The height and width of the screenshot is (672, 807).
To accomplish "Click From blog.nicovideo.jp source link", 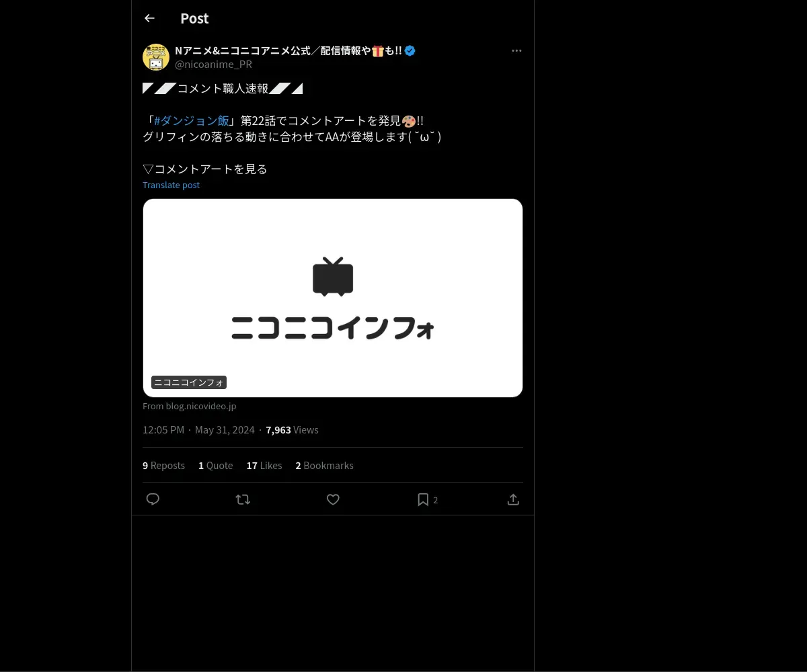I will tap(190, 406).
